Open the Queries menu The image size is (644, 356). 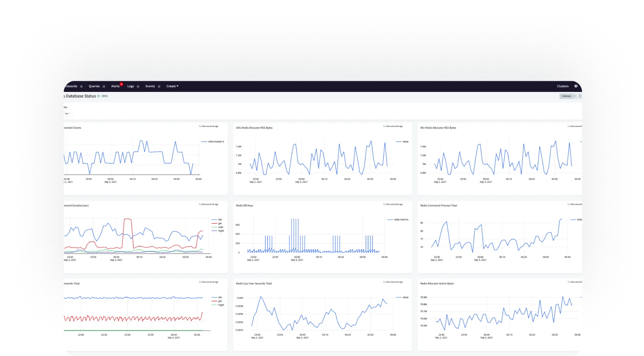point(94,86)
